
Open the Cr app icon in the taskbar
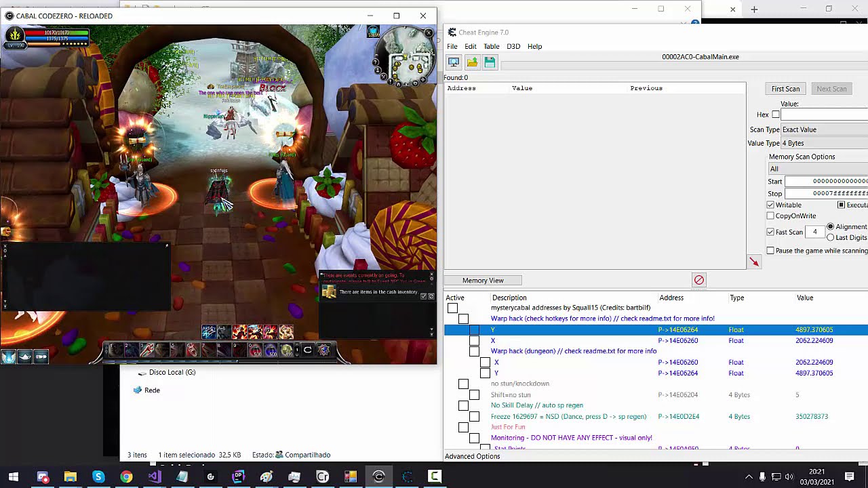tap(322, 477)
